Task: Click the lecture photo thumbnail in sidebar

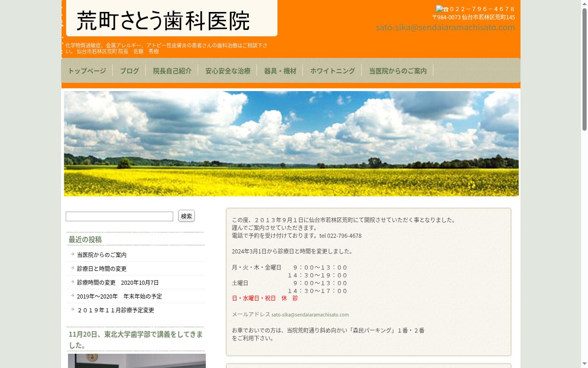Action: [137, 361]
